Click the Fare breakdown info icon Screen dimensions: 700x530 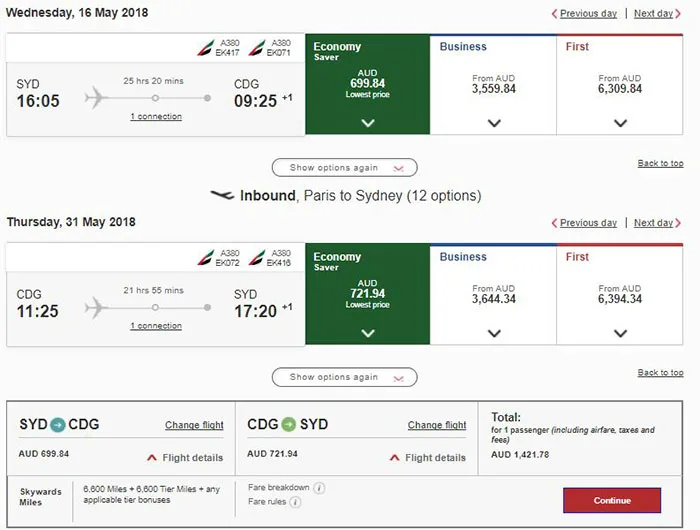320,488
